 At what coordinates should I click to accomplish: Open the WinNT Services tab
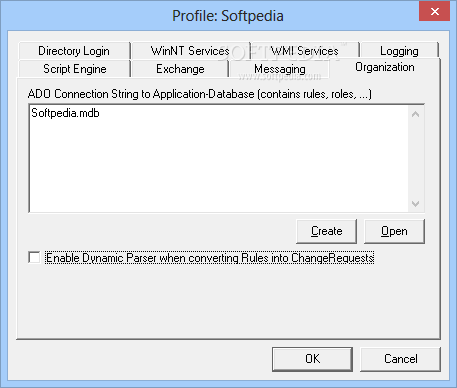point(190,51)
